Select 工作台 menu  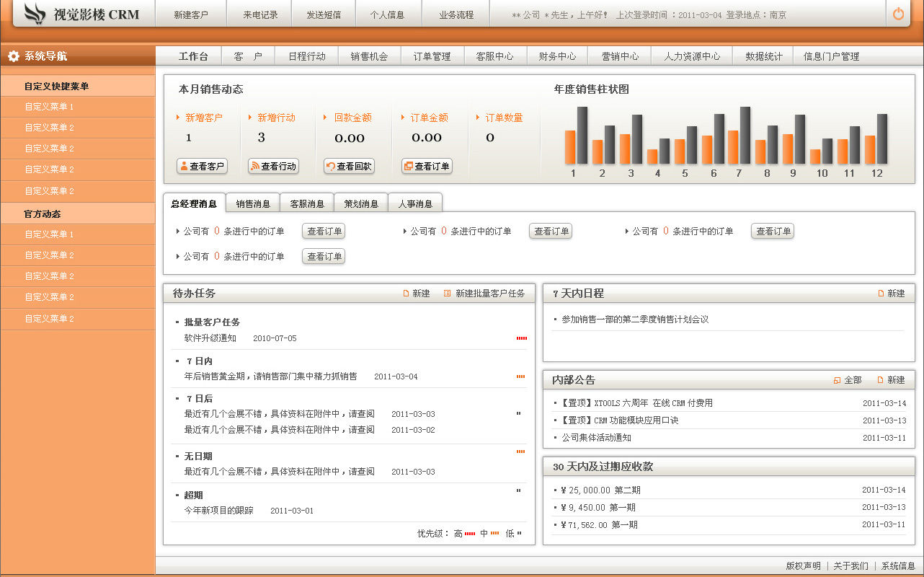tap(193, 56)
